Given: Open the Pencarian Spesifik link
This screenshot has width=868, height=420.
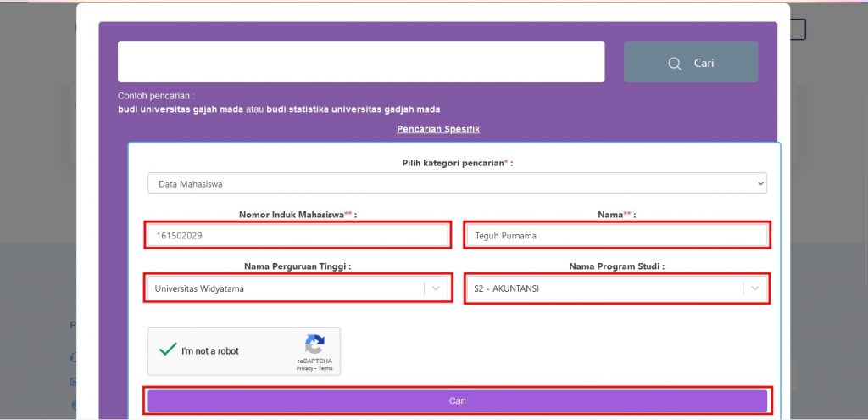Looking at the screenshot, I should 438,129.
